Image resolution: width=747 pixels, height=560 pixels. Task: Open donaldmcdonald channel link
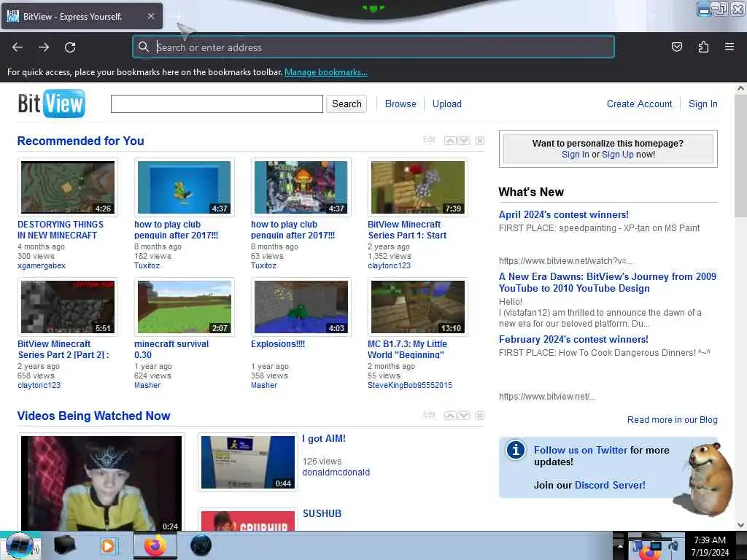(x=336, y=472)
